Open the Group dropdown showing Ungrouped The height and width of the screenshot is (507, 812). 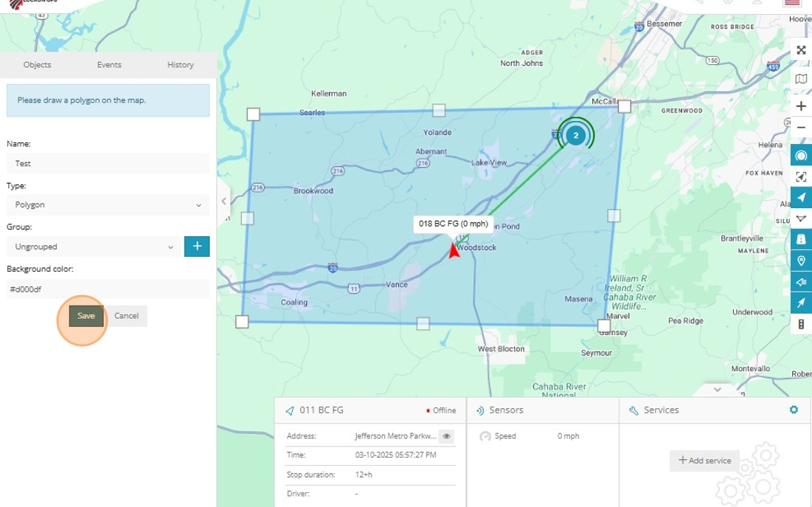click(94, 246)
